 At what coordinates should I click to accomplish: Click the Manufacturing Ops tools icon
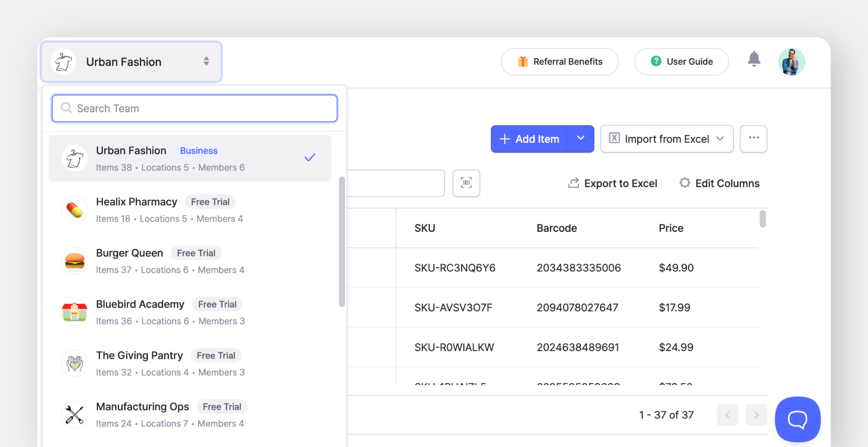click(x=75, y=414)
